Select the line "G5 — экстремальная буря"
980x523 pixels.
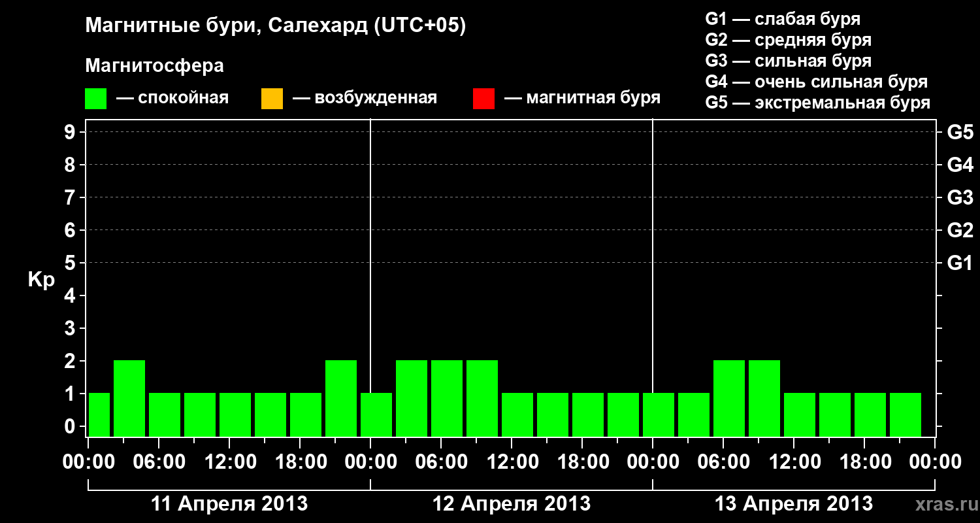(x=818, y=103)
